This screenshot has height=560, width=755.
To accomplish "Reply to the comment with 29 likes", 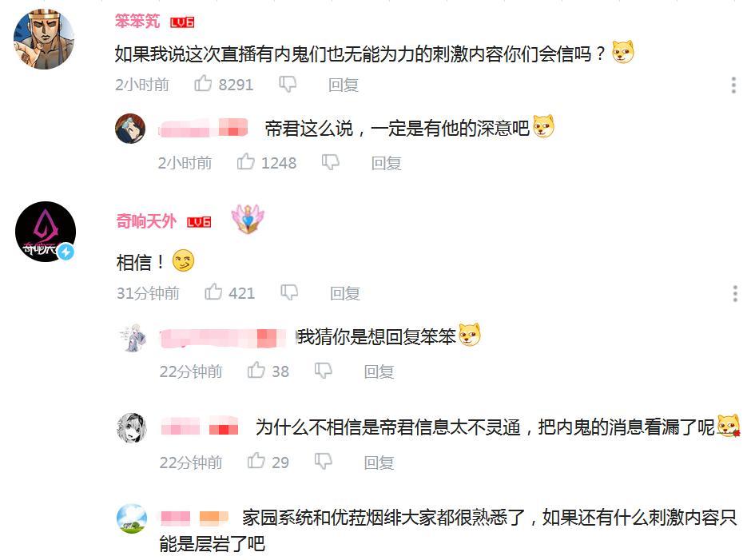I will point(379,463).
